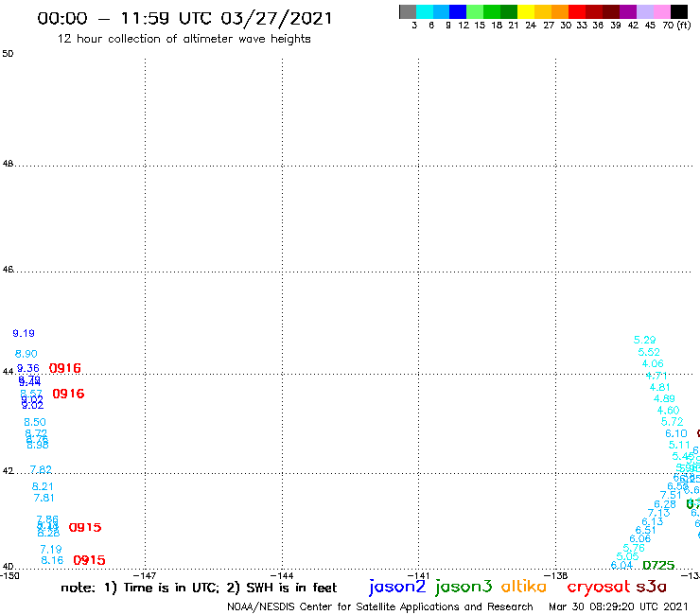Click the 4.81 wave height value
This screenshot has width=700, height=615.
tap(660, 387)
